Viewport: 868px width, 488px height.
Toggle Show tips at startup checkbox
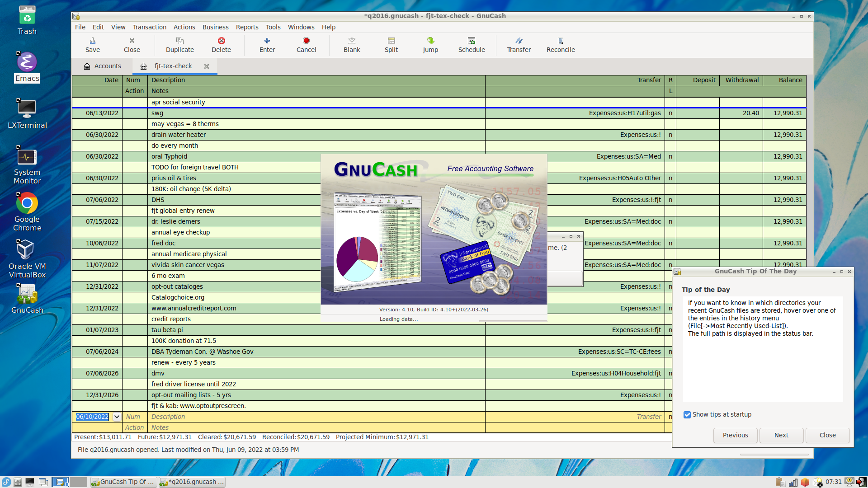[x=687, y=415]
